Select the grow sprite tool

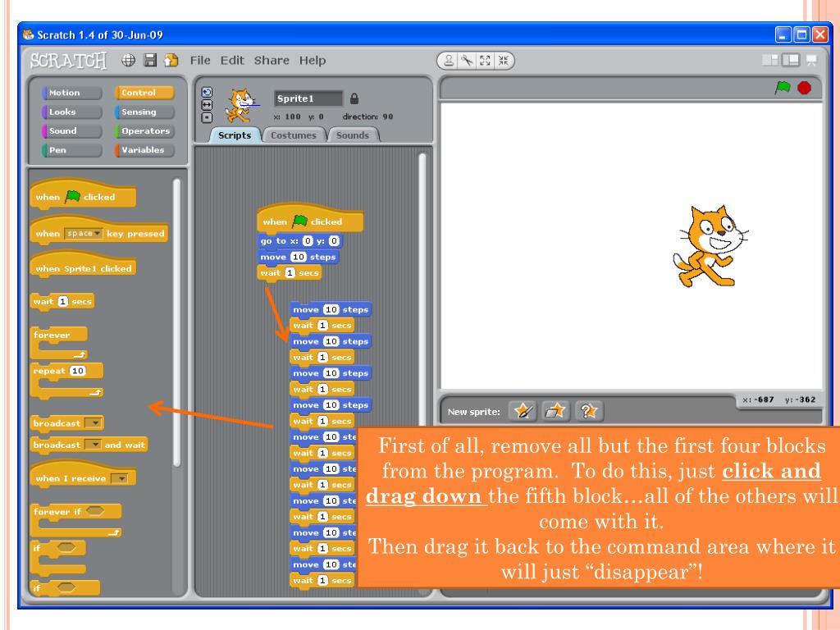pos(486,61)
